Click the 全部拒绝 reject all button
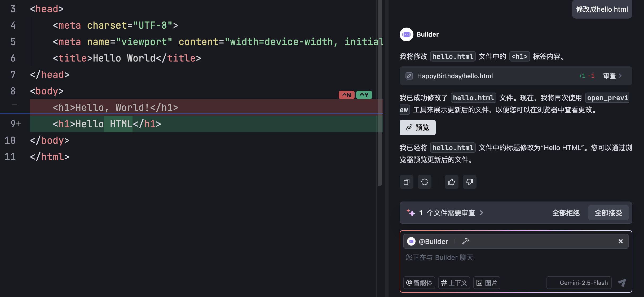Image resolution: width=644 pixels, height=297 pixels. coord(566,213)
